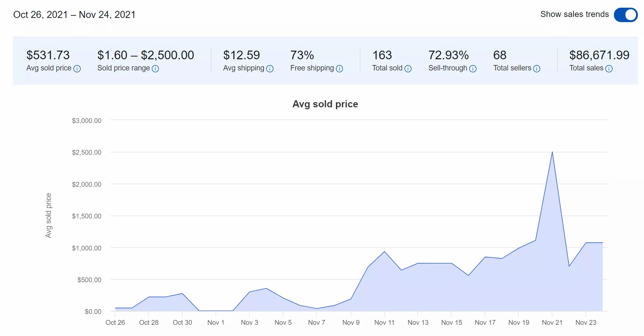The width and height of the screenshot is (644, 336).
Task: Click the Oct 26, 2021 – Nov 24, 2021 date range
Action: (74, 15)
